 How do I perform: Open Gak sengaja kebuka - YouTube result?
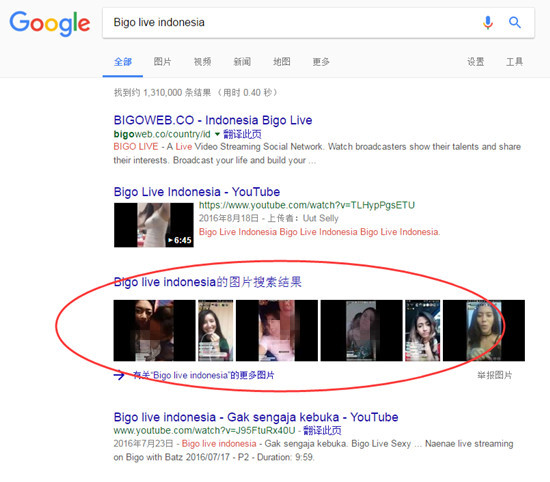pyautogui.click(x=256, y=417)
